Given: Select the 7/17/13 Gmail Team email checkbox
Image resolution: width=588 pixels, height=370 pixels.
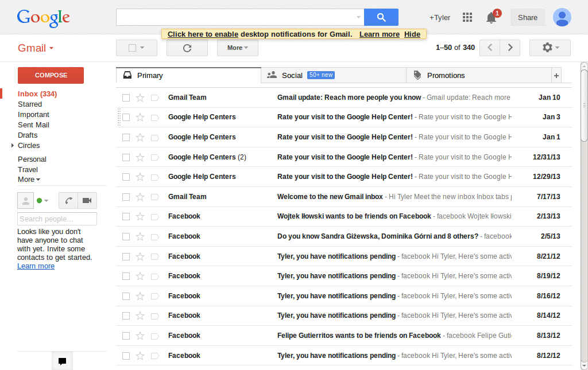Looking at the screenshot, I should point(126,197).
